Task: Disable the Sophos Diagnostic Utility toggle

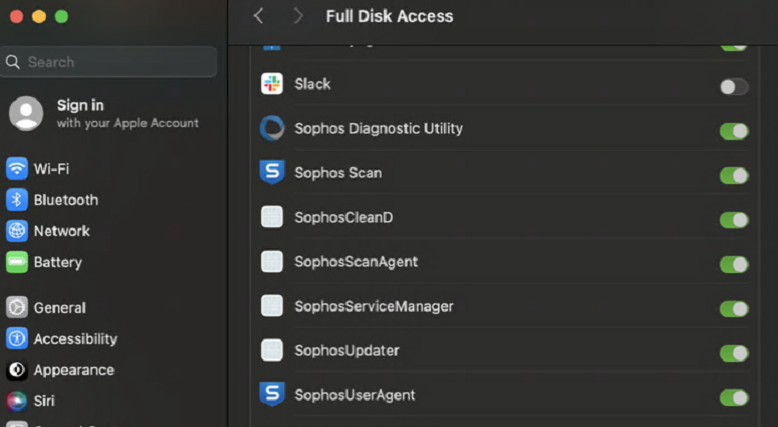Action: [734, 131]
